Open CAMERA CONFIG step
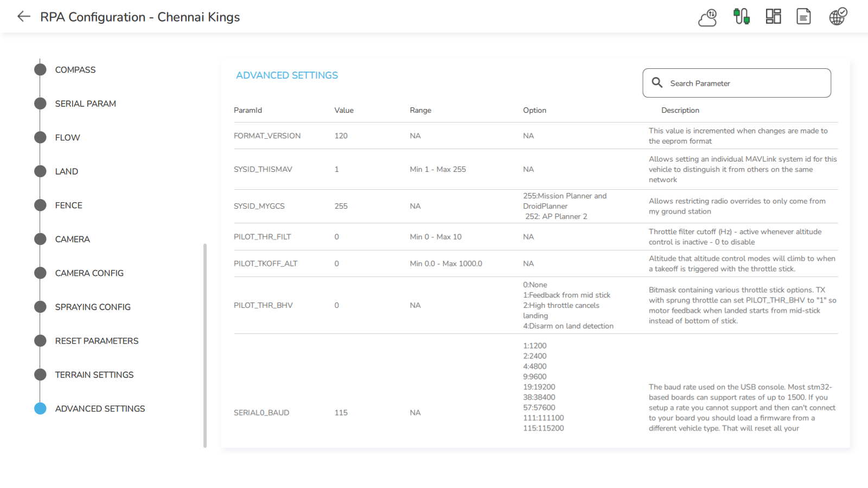This screenshot has height=488, width=868. 89,273
